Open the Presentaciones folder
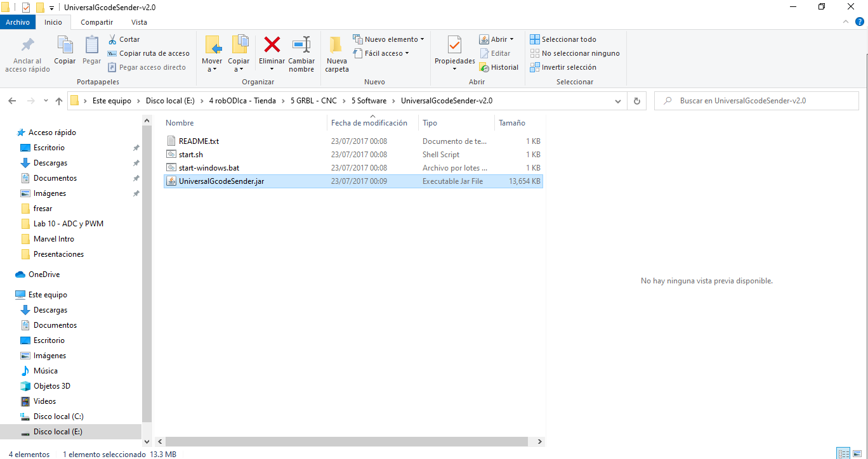This screenshot has width=868, height=459. [58, 254]
